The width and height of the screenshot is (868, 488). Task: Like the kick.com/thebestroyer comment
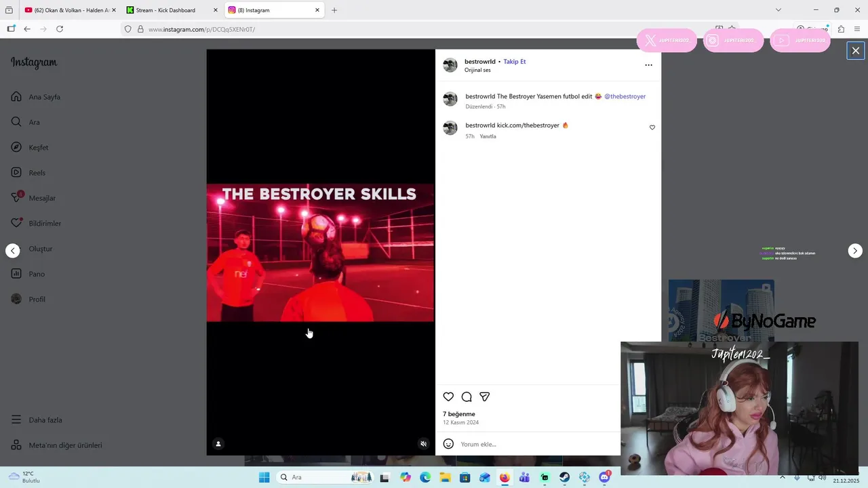652,127
